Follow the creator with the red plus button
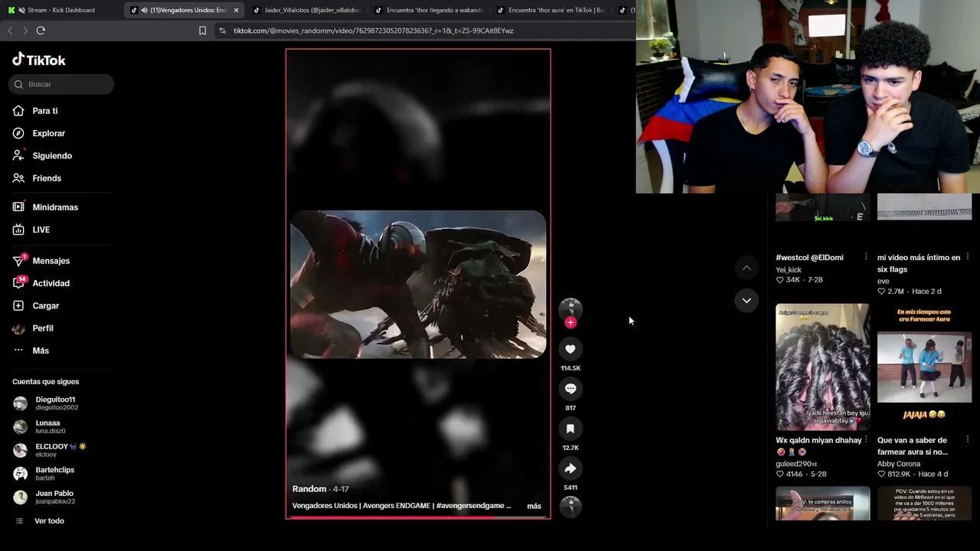 (x=570, y=323)
